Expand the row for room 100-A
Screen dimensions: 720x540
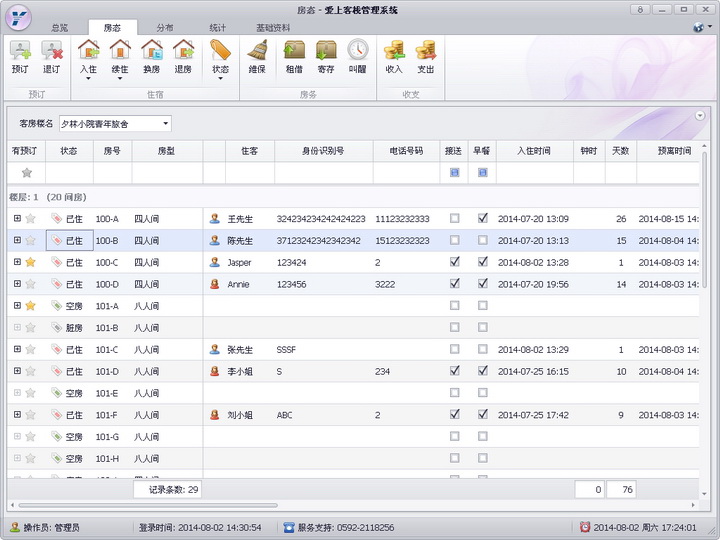17,218
